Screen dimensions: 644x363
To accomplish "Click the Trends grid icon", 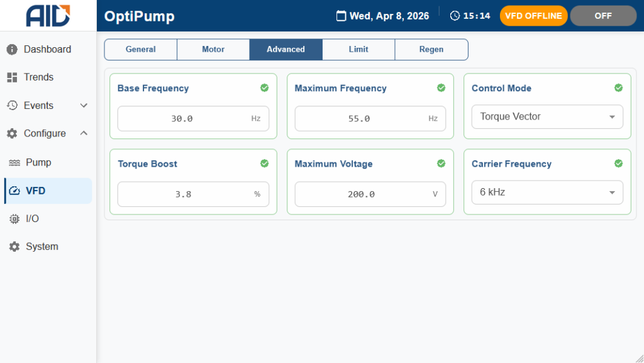I will [x=12, y=77].
